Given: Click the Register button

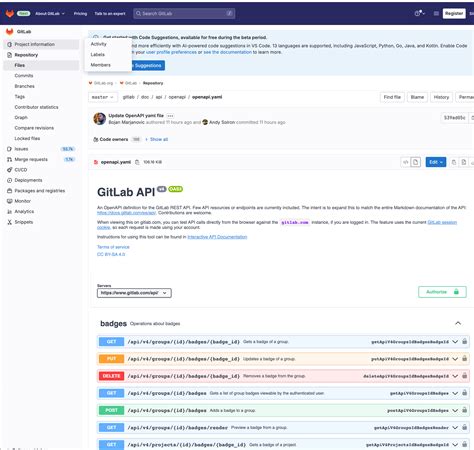Looking at the screenshot, I should [454, 13].
